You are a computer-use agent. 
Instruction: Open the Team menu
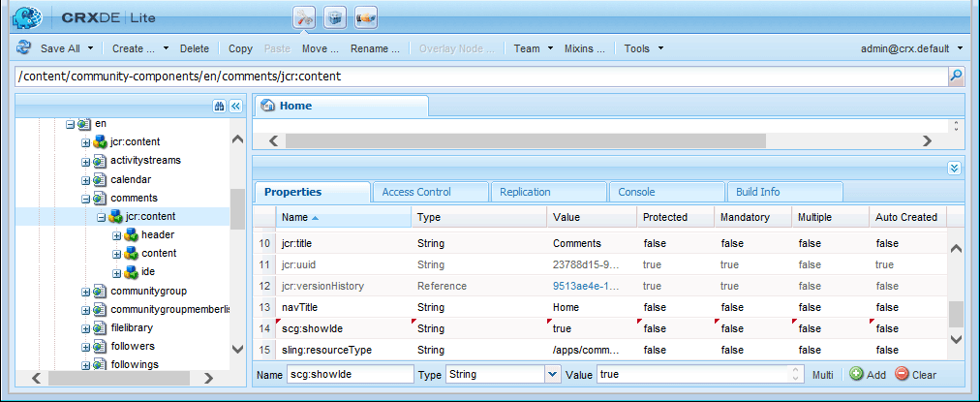click(533, 48)
